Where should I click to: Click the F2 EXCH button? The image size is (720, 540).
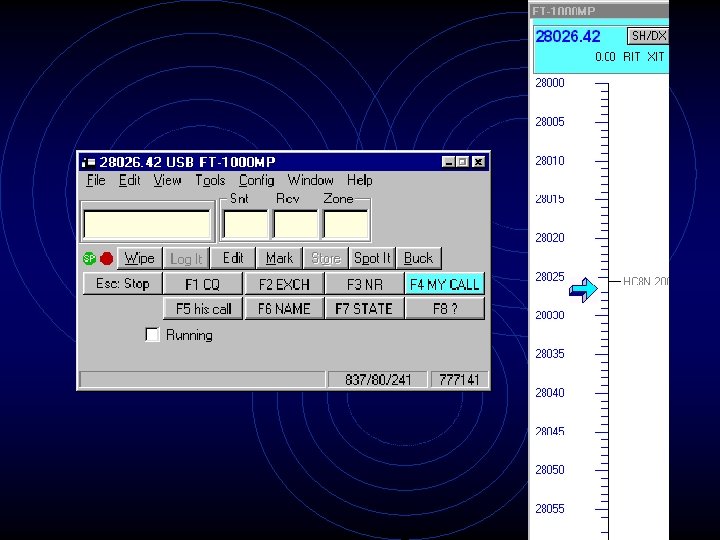(284, 284)
